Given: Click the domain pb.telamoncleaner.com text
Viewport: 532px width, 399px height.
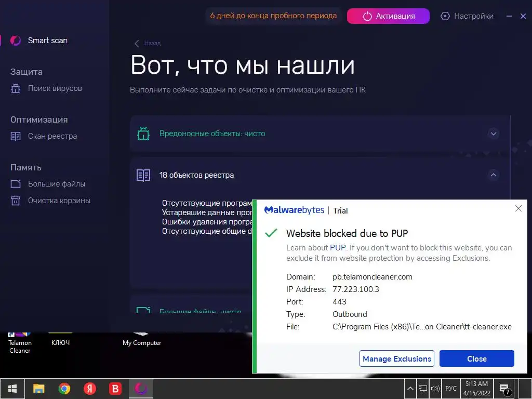Looking at the screenshot, I should pyautogui.click(x=372, y=277).
